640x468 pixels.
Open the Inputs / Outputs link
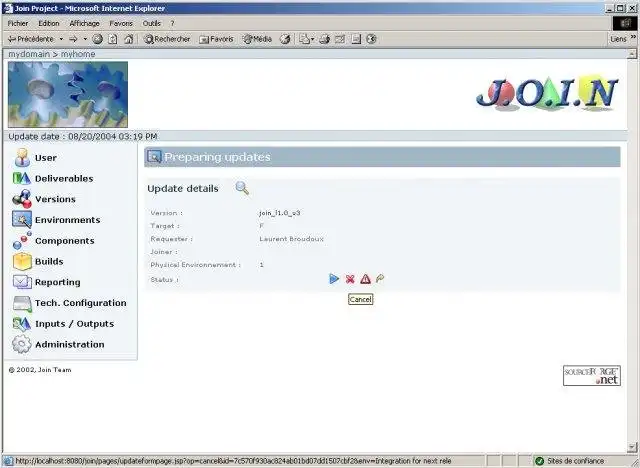pyautogui.click(x=74, y=324)
